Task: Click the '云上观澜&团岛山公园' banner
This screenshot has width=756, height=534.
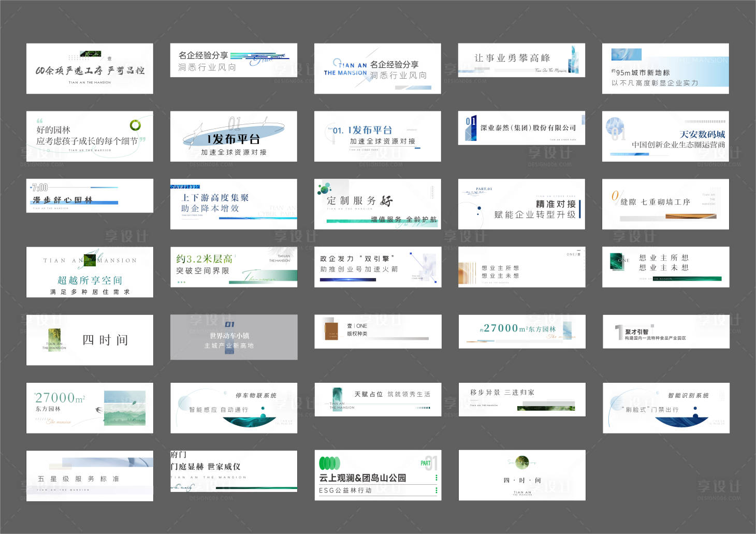Action: [x=377, y=475]
